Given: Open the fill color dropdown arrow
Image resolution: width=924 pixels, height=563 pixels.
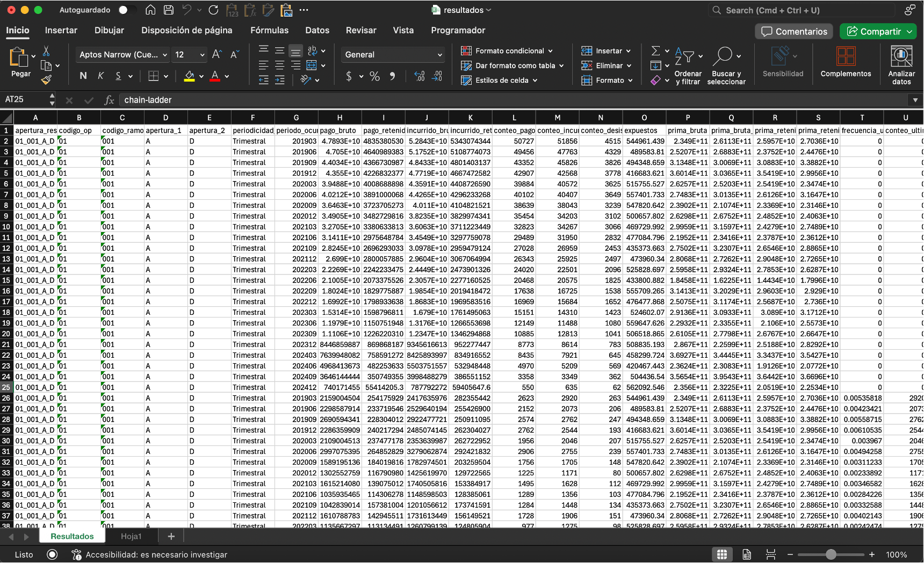Looking at the screenshot, I should (201, 76).
